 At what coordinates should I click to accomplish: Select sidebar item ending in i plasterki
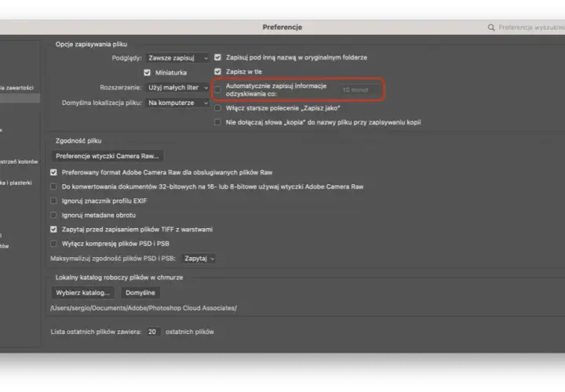click(x=16, y=183)
